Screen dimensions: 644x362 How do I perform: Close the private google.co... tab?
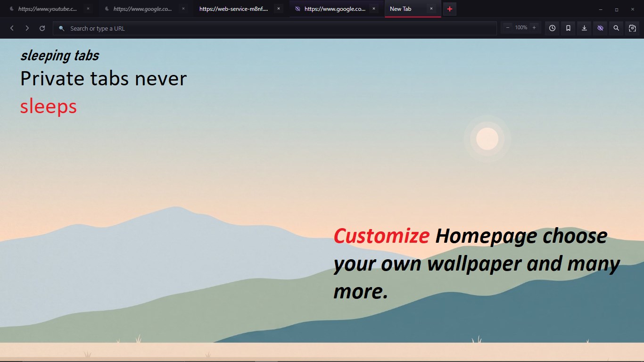[x=374, y=9]
